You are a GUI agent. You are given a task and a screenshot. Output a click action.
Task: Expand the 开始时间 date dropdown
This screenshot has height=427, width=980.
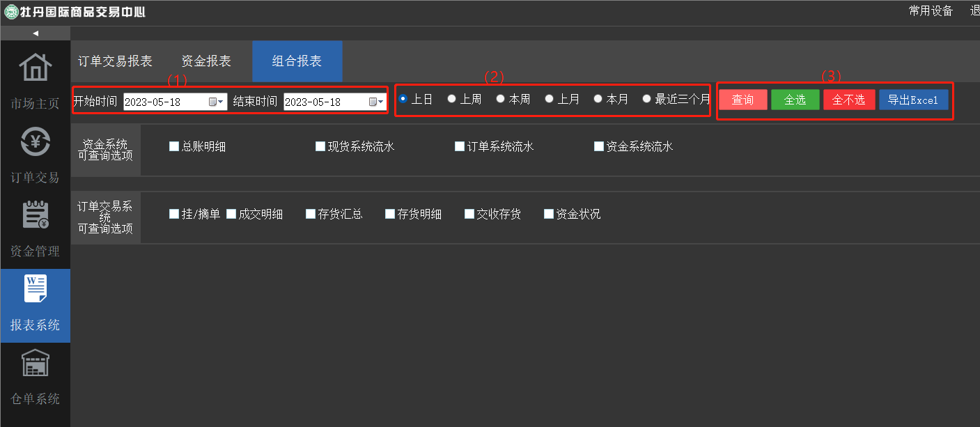(x=222, y=101)
